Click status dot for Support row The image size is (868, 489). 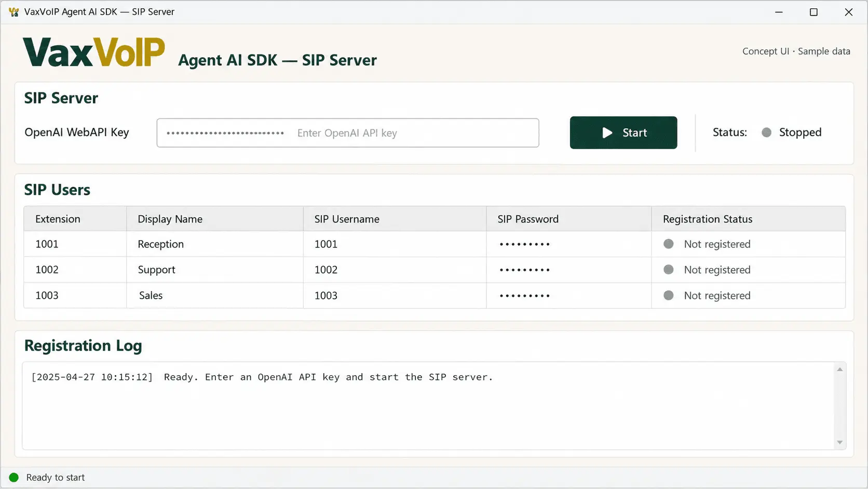click(x=669, y=270)
